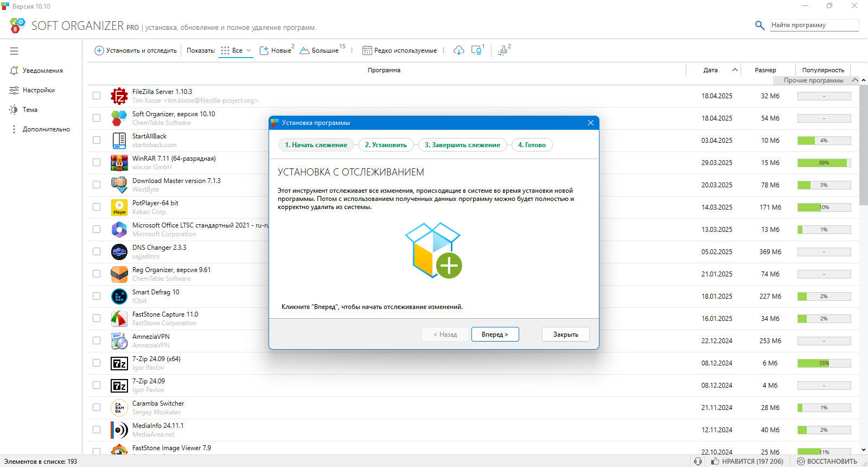Open the hamburger menu in the sidebar

(x=14, y=51)
